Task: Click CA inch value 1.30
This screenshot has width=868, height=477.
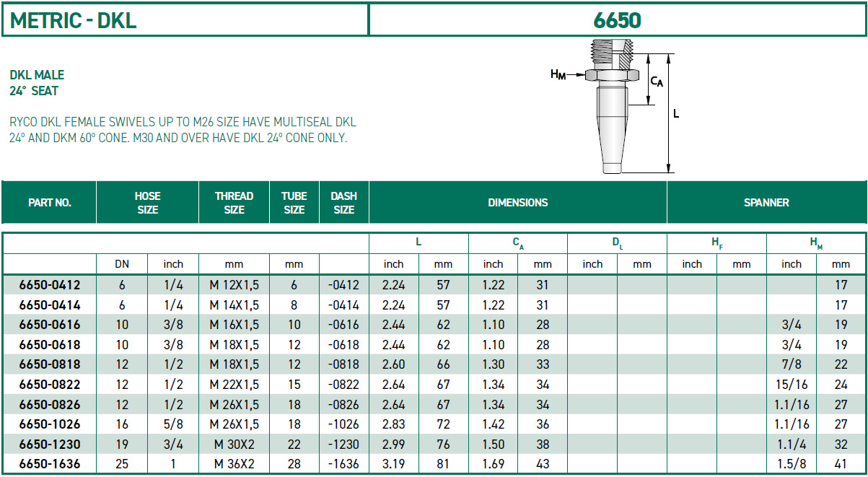Action: click(493, 364)
